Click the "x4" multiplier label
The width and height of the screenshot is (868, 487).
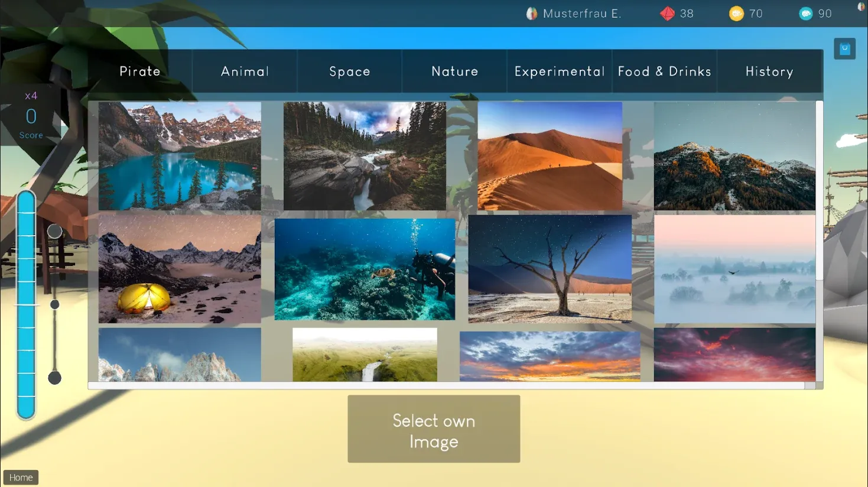pos(31,96)
